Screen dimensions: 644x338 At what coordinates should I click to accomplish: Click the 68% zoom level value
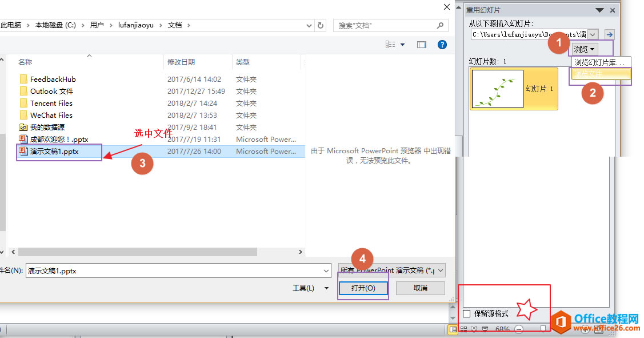(502, 329)
